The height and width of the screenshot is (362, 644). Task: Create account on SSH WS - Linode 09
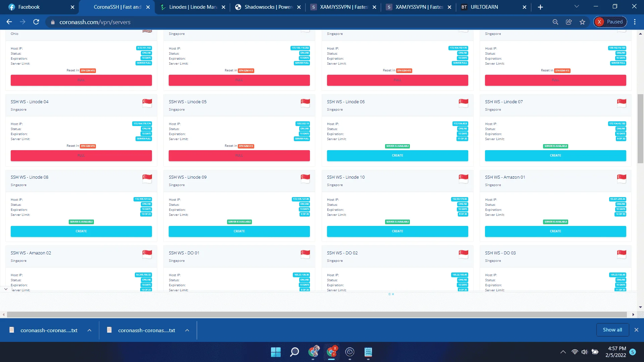239,231
